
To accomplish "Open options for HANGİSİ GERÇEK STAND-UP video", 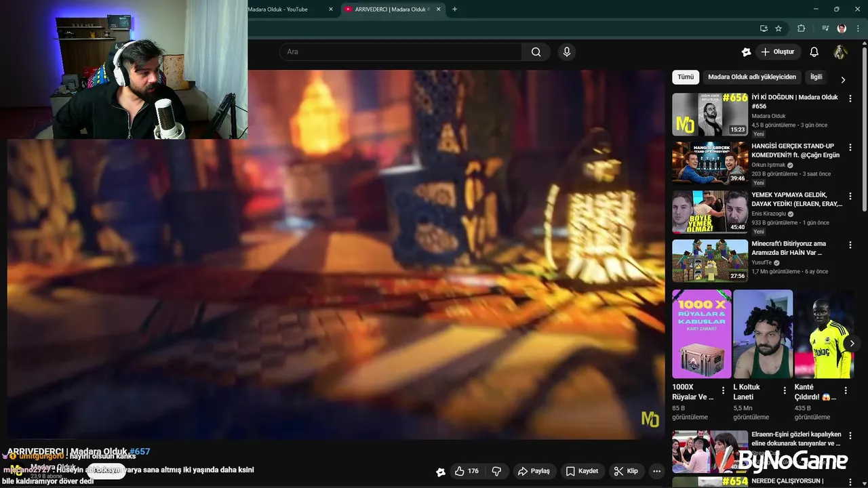I will [850, 147].
